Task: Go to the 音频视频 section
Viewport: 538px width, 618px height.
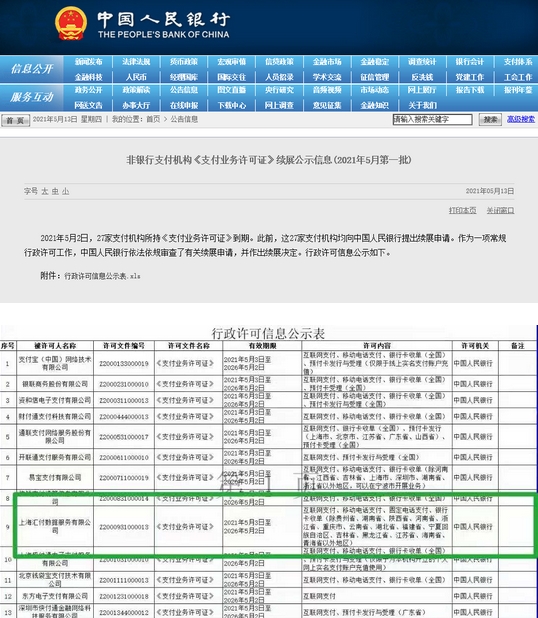Action: [327, 90]
